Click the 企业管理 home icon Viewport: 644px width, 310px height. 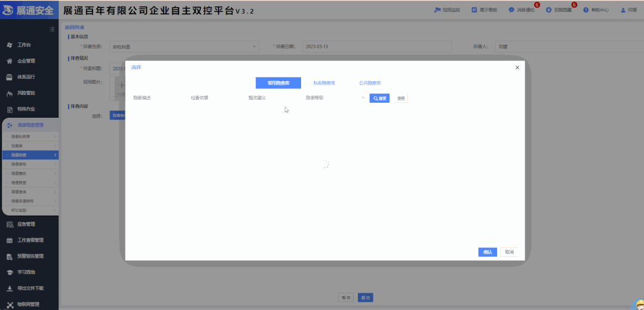point(10,61)
